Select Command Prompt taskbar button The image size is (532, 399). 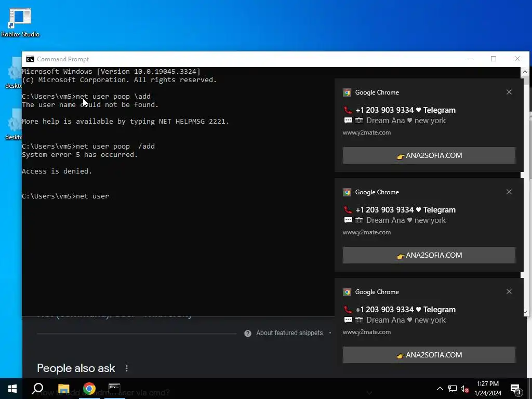click(114, 389)
